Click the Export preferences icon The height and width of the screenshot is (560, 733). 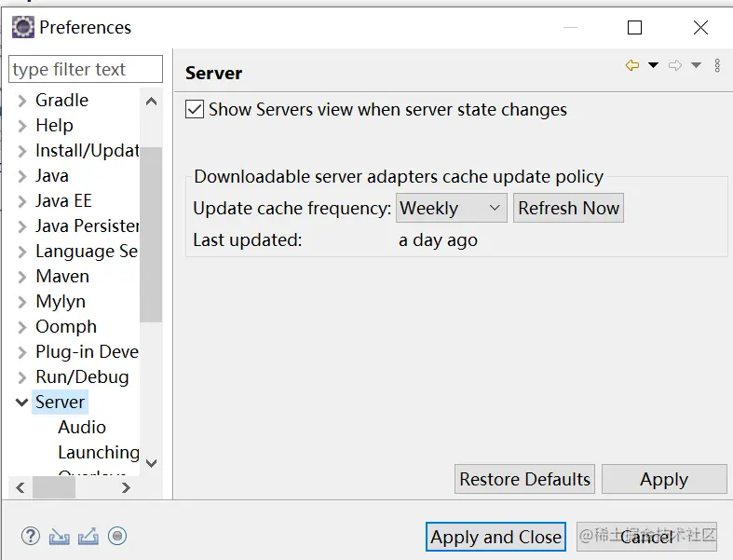point(88,536)
